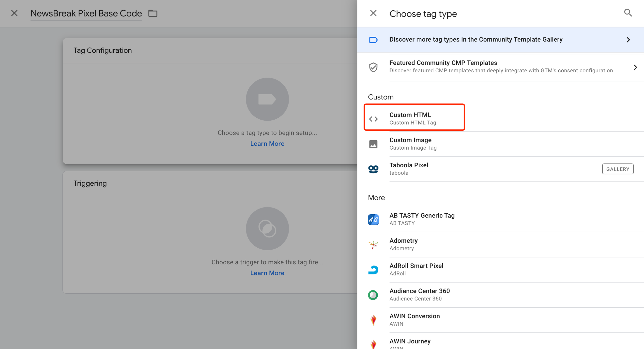This screenshot has width=644, height=349.
Task: Open Learn More link under Tag Configuration
Action: 267,143
